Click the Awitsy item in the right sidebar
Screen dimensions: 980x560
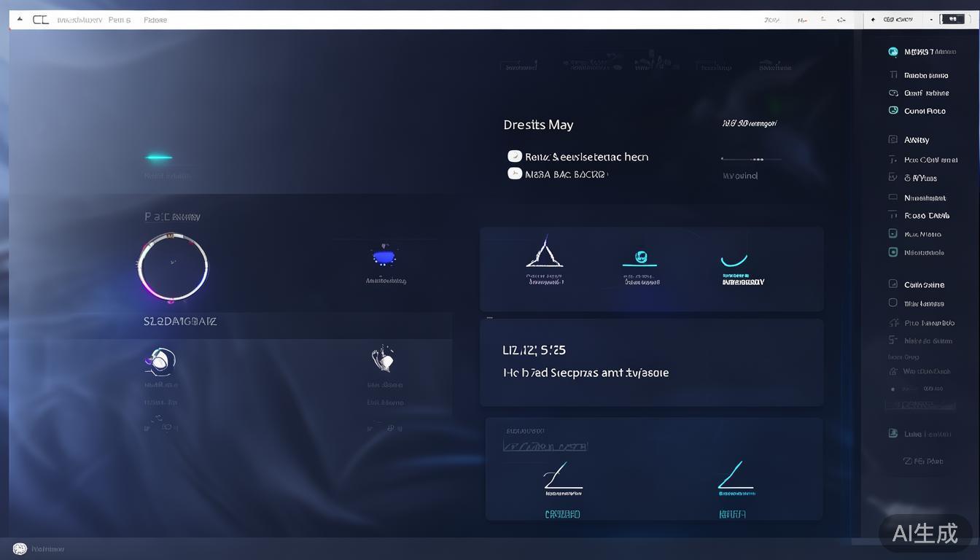click(x=917, y=139)
